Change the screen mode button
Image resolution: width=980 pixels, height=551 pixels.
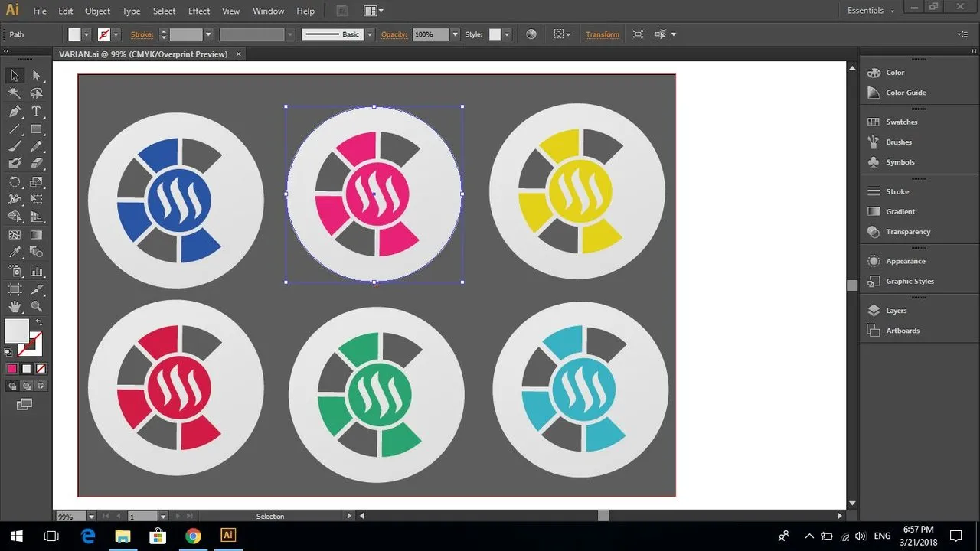(24, 403)
